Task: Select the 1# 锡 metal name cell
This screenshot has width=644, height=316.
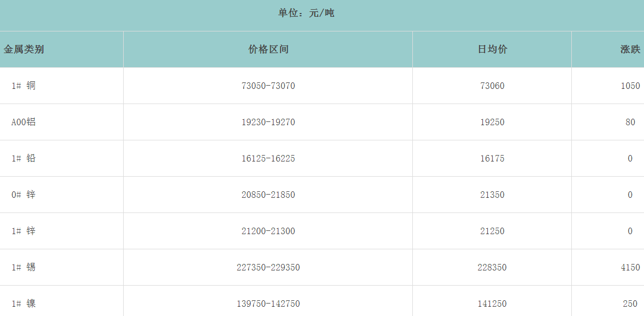Action: point(23,267)
